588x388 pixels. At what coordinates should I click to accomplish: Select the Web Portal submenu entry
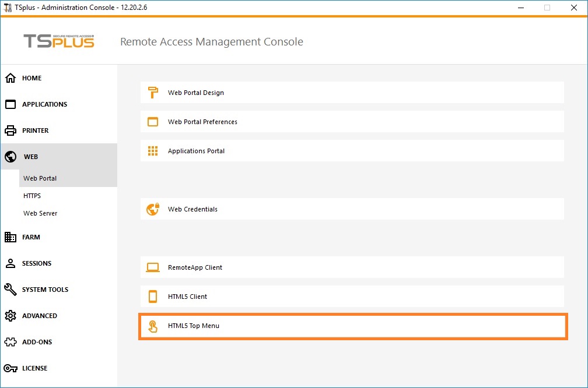pos(40,178)
